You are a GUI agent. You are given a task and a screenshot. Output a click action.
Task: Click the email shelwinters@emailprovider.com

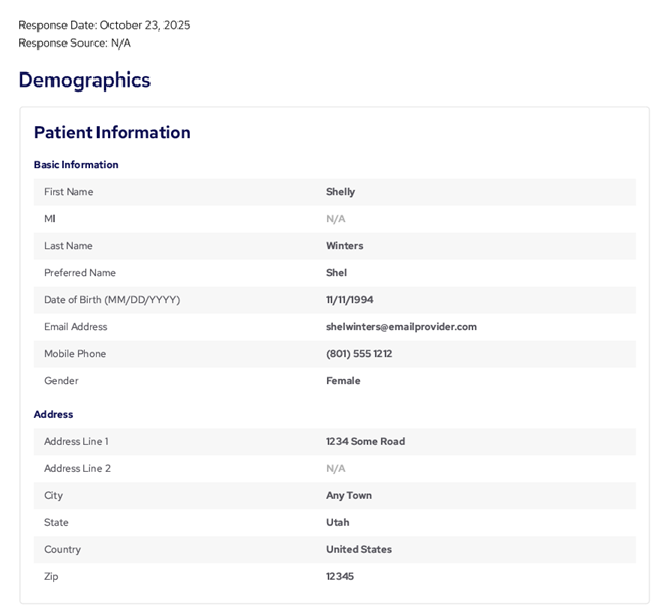[x=401, y=327]
